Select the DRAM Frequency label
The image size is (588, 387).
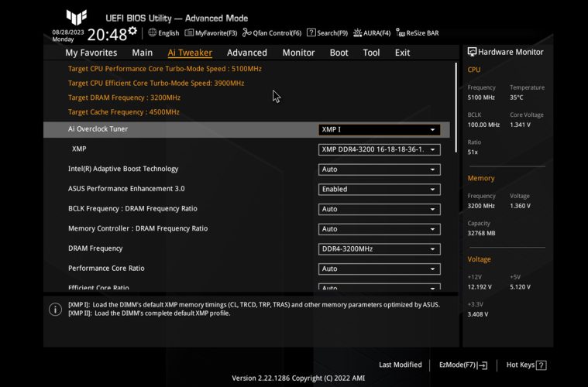[95, 248]
